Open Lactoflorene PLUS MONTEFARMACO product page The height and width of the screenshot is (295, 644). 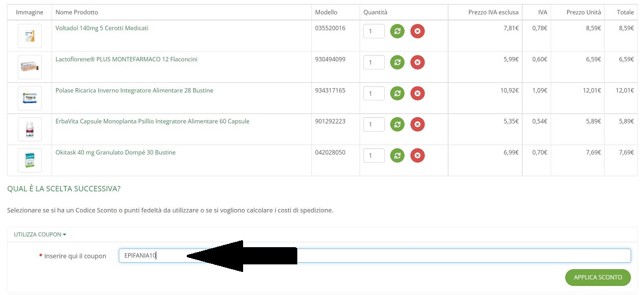point(127,59)
